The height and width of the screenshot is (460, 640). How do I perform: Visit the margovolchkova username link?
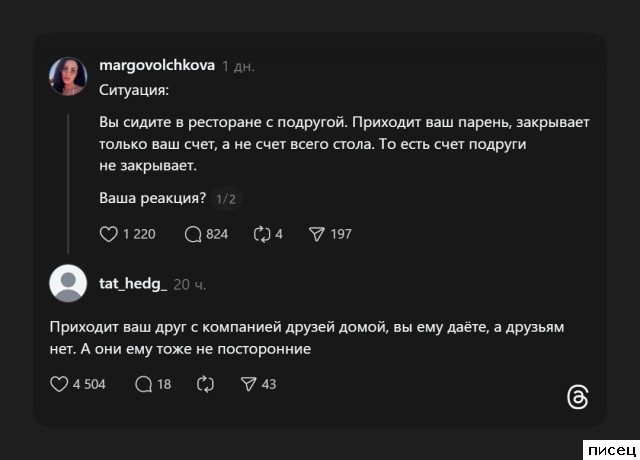click(x=156, y=66)
